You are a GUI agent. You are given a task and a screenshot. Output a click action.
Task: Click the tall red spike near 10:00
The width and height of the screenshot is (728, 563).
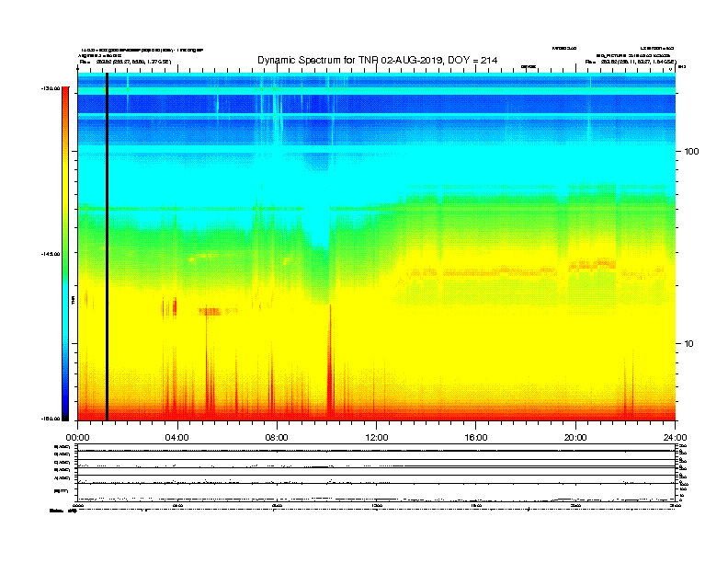tap(330, 362)
